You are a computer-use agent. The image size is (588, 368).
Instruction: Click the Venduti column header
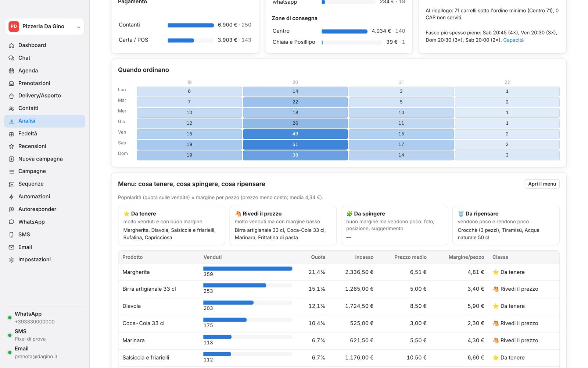coord(212,257)
